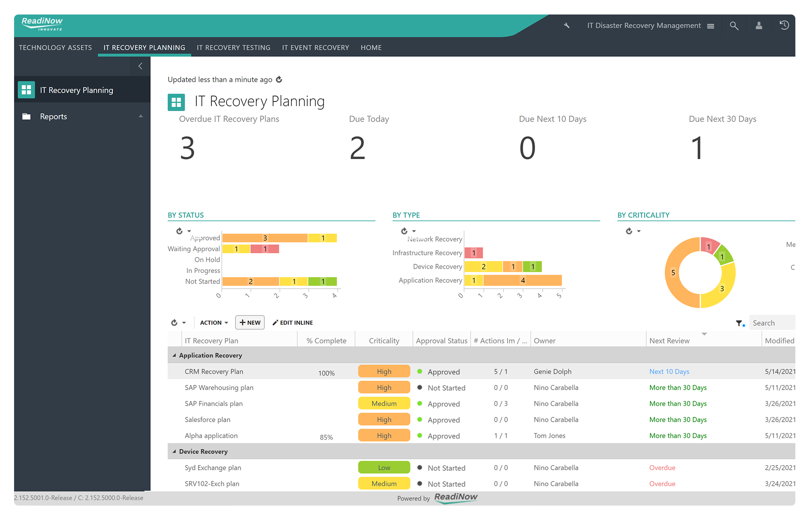Select the IT Recovery Planning tab
The image size is (812, 521).
(x=144, y=48)
